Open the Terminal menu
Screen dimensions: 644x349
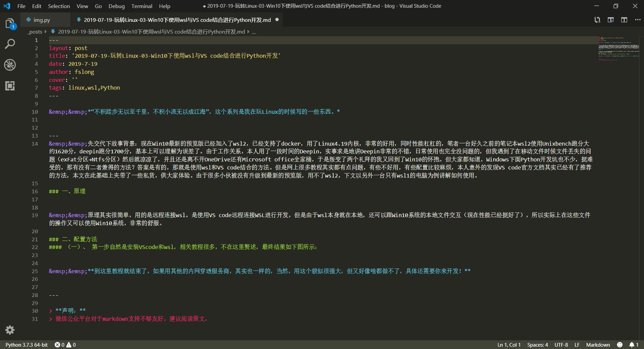pos(142,6)
